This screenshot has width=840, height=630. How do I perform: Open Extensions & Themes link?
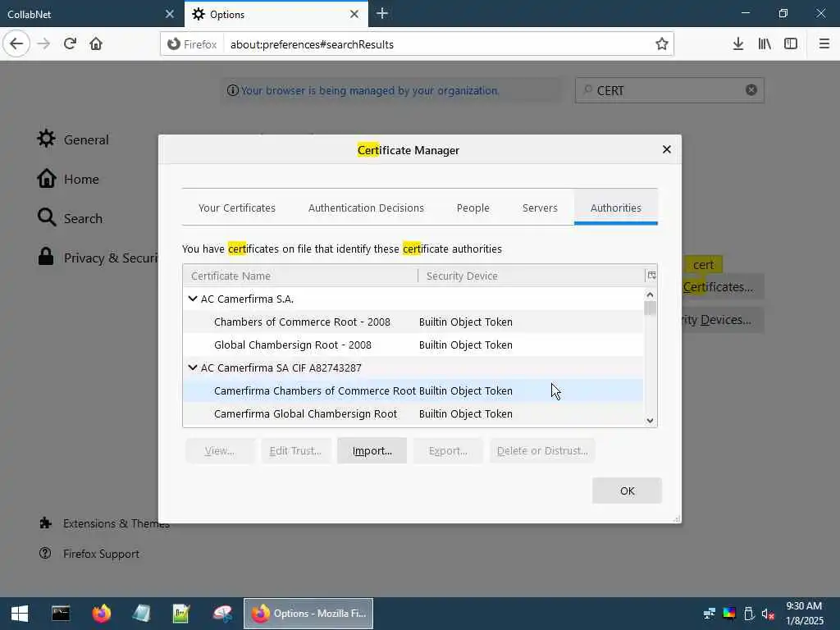click(x=104, y=523)
